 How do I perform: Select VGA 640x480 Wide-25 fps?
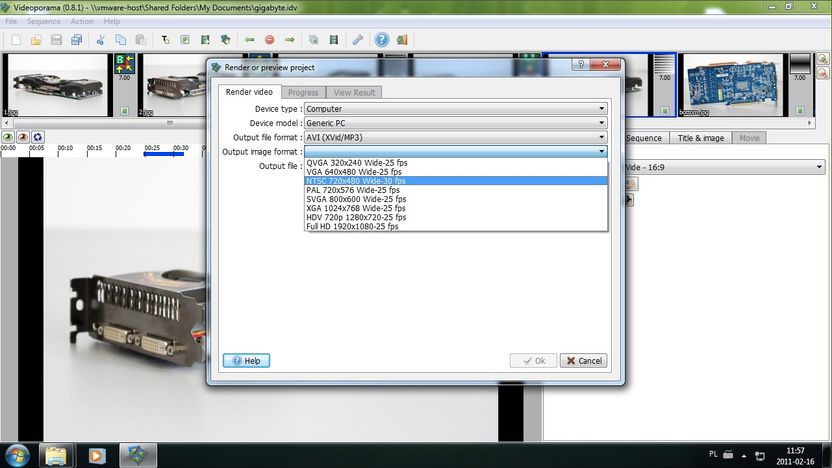(x=456, y=172)
